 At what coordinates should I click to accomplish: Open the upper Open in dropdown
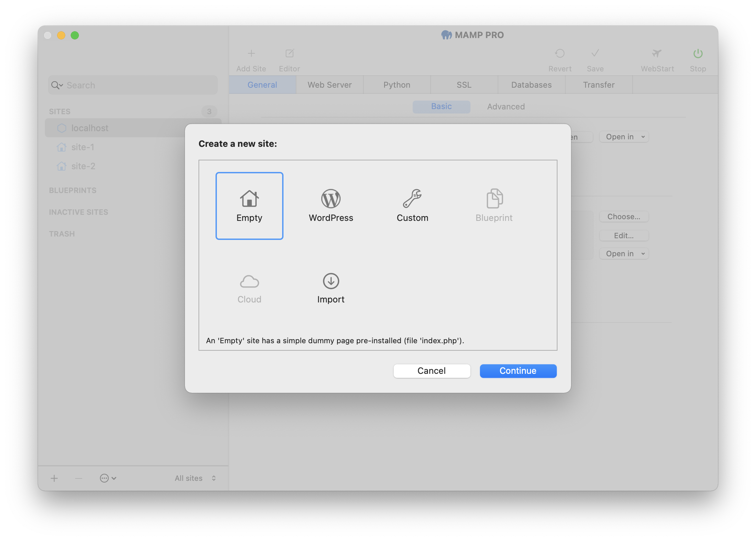(624, 137)
